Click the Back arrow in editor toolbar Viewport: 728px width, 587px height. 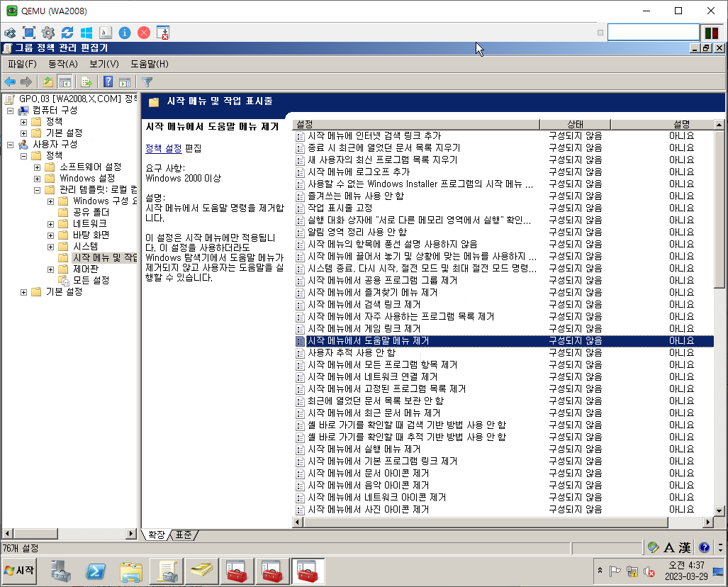[x=10, y=82]
